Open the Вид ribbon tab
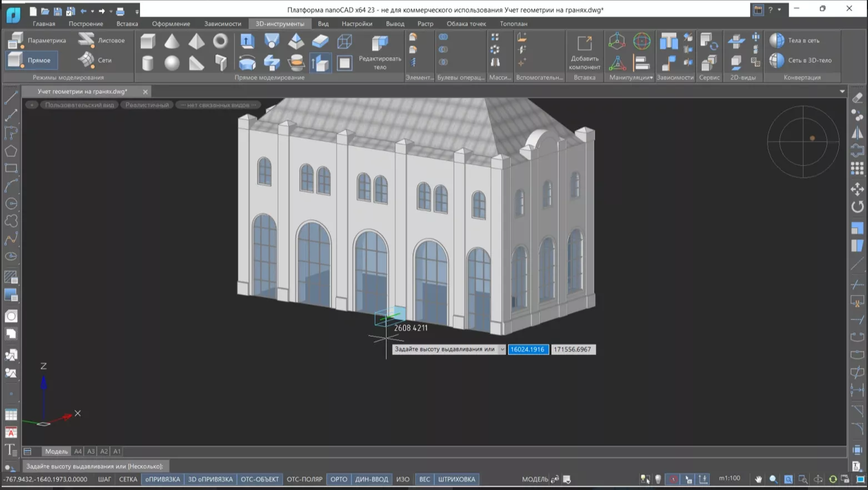This screenshot has height=490, width=868. click(x=323, y=24)
